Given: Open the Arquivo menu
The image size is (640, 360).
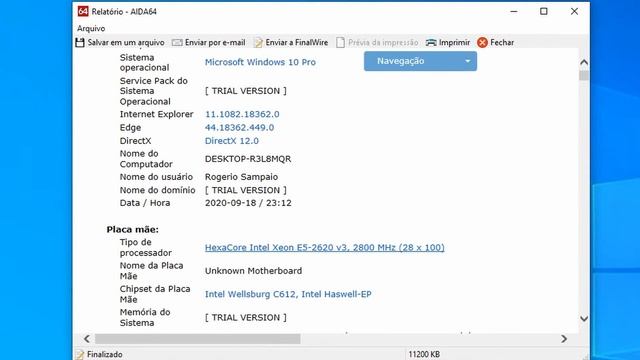Looking at the screenshot, I should click(x=91, y=29).
